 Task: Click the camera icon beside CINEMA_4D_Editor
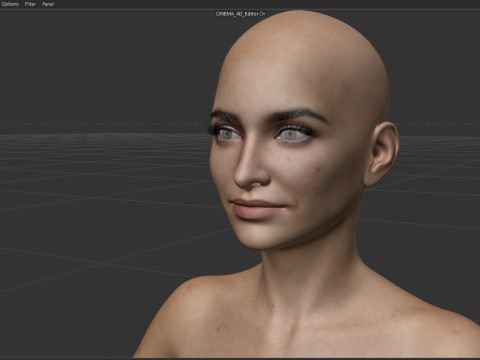[262, 14]
